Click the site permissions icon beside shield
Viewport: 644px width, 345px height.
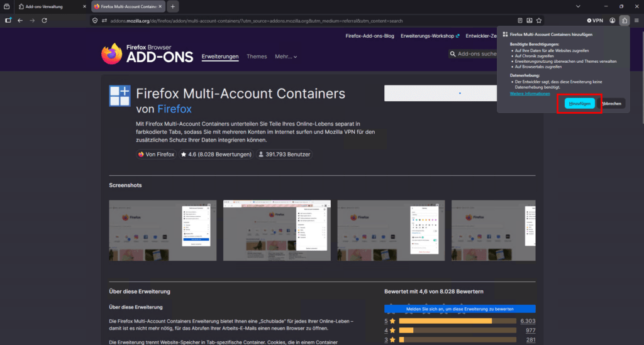(104, 21)
